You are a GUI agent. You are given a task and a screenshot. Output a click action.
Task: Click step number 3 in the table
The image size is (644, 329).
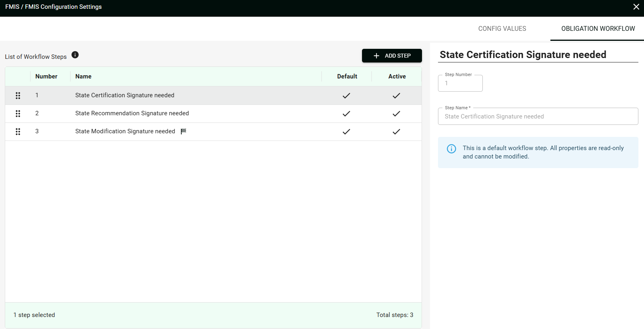point(37,131)
